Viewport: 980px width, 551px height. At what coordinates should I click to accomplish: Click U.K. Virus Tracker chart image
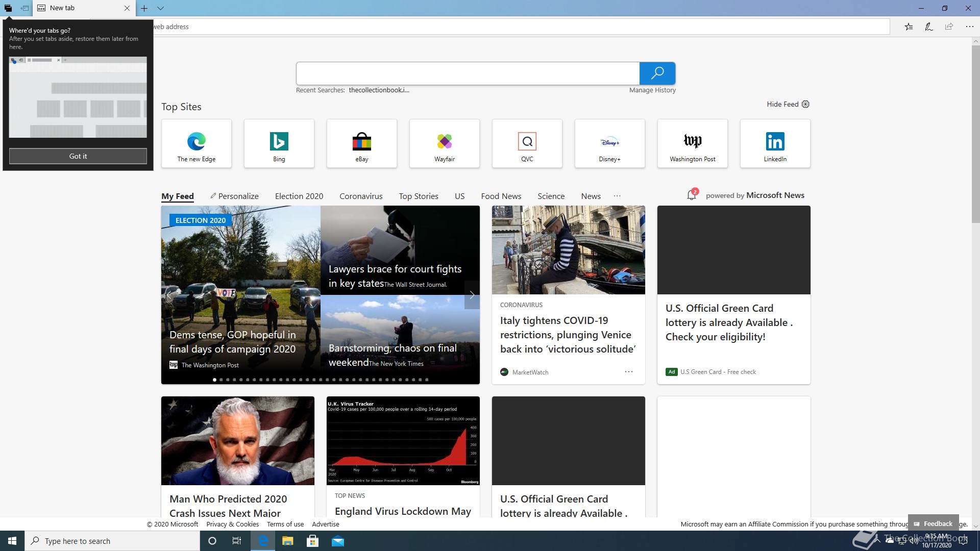pos(403,441)
